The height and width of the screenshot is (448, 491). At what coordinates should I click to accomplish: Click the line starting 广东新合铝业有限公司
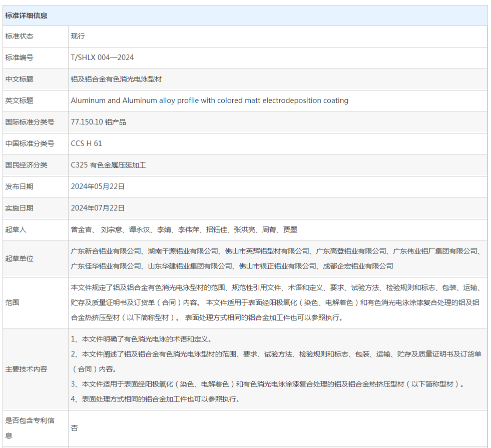[x=276, y=251]
